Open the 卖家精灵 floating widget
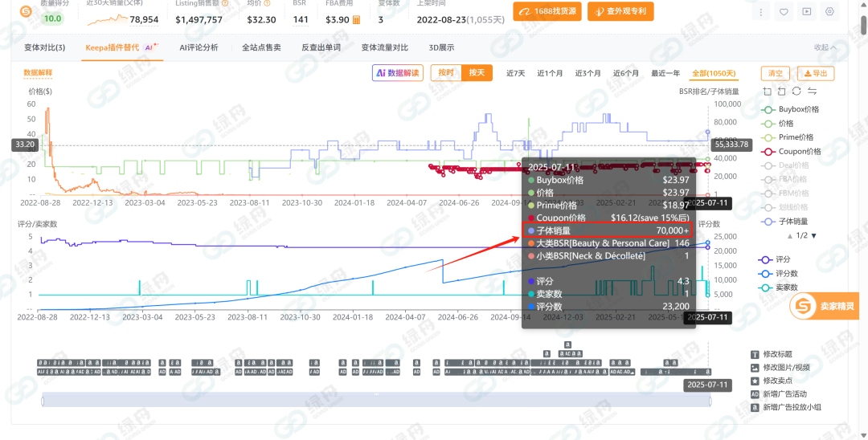 tap(825, 306)
